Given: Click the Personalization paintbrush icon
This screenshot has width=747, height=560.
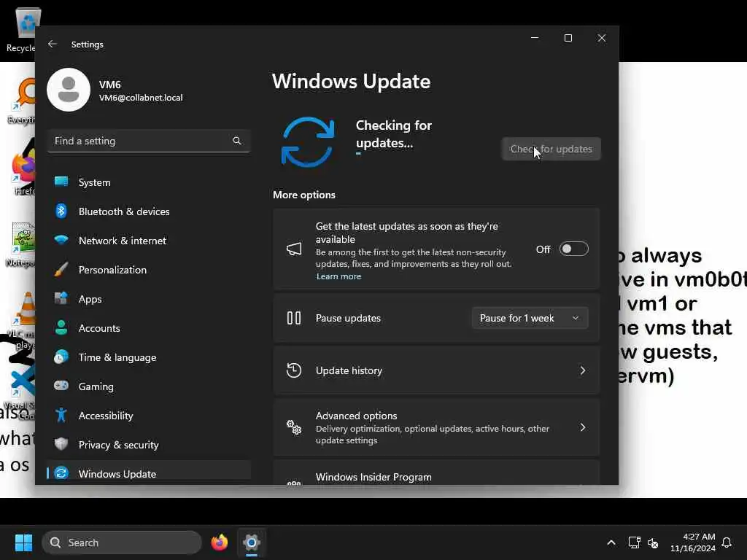Looking at the screenshot, I should [x=61, y=269].
